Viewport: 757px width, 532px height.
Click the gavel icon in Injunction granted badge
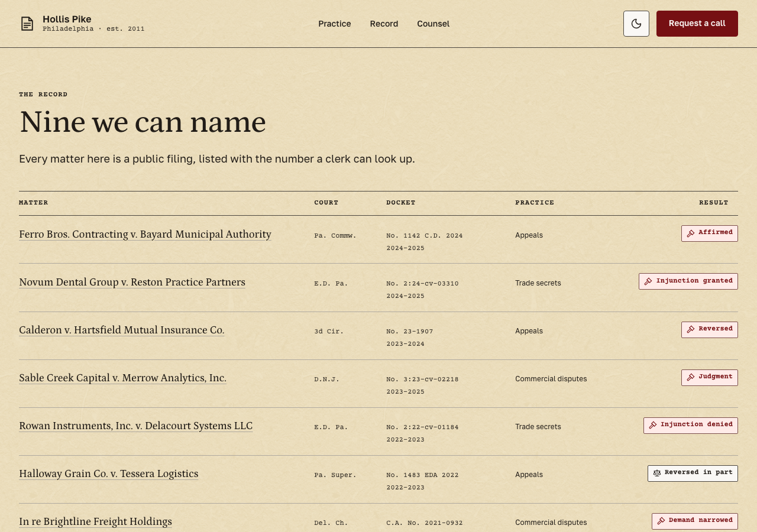(648, 281)
